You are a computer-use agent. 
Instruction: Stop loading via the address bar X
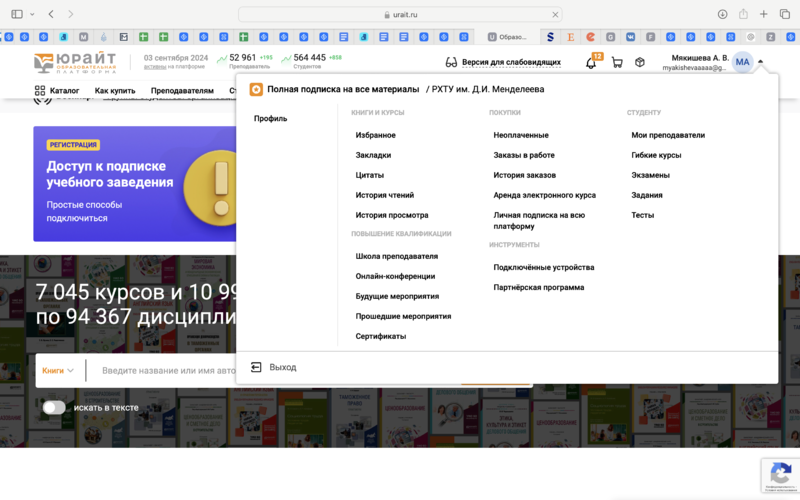(x=555, y=15)
